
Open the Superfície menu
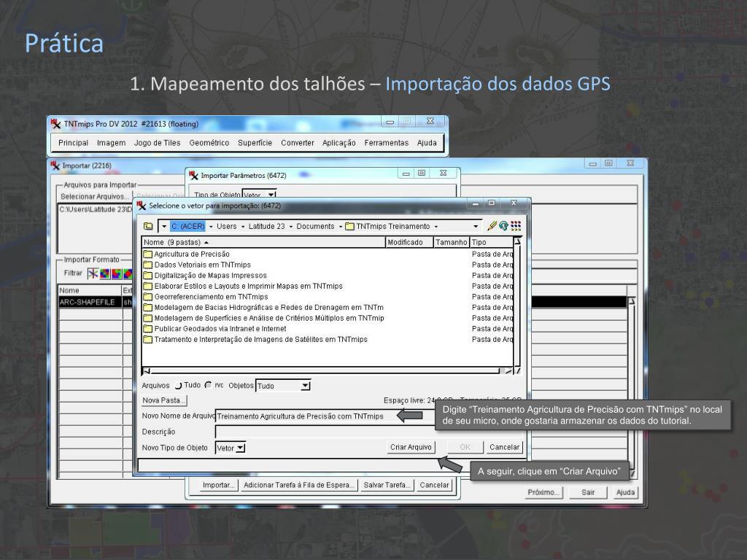255,143
